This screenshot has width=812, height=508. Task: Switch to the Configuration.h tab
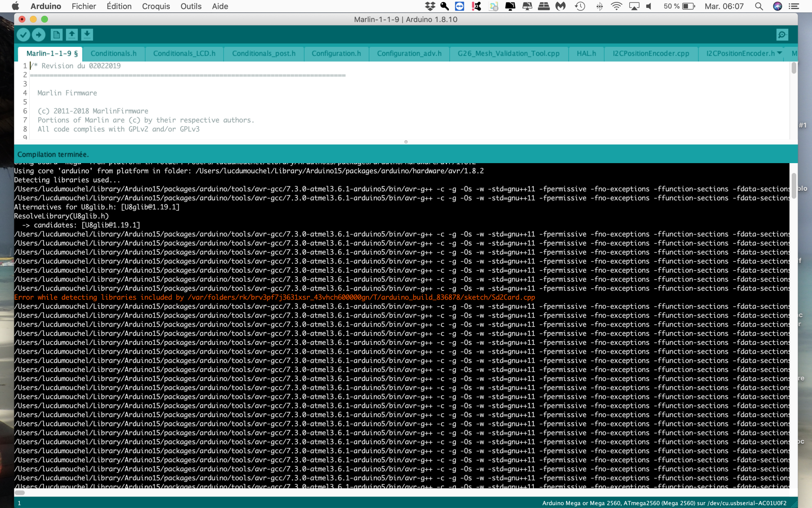click(x=336, y=54)
